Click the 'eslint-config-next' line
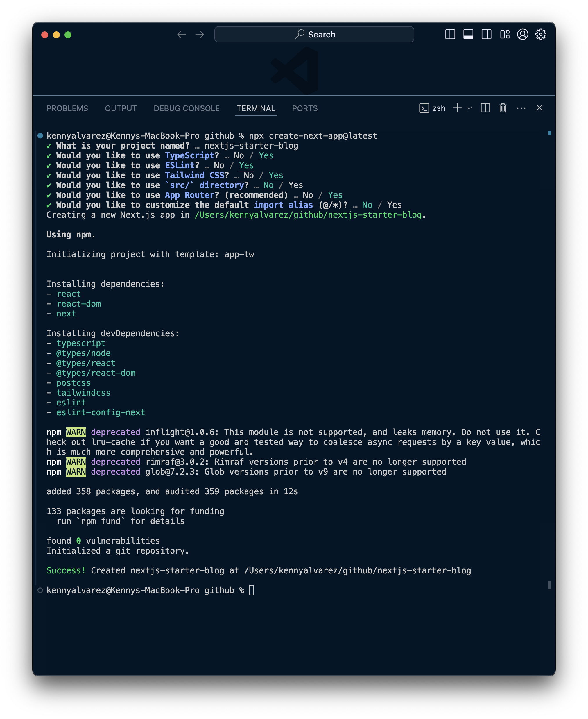The height and width of the screenshot is (719, 588). pos(101,412)
